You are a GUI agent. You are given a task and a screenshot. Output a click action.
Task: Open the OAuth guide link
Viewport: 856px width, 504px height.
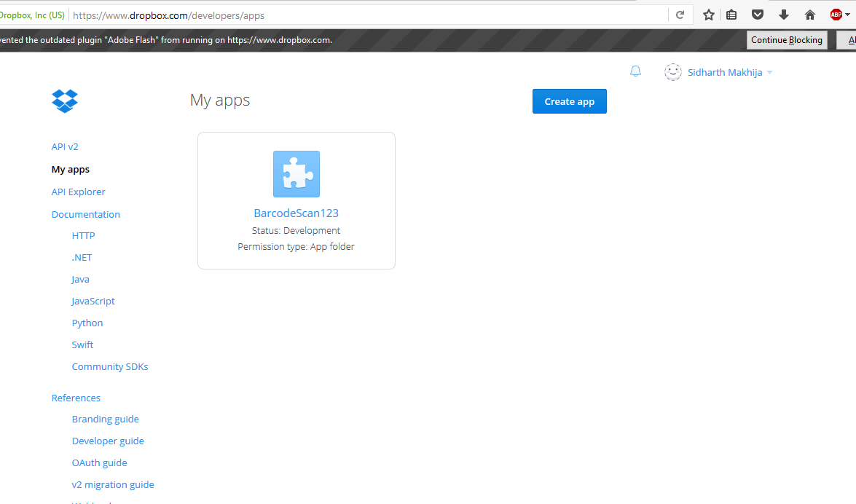[x=99, y=462]
